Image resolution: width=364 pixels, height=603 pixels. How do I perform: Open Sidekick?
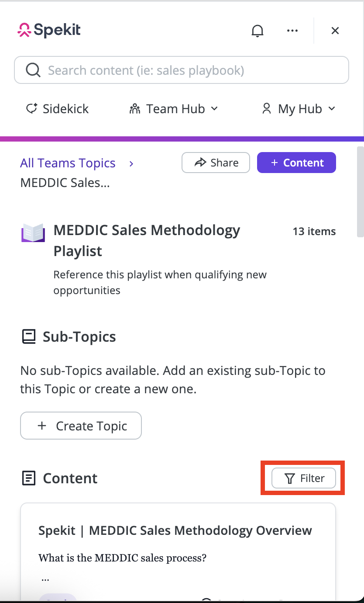[57, 109]
